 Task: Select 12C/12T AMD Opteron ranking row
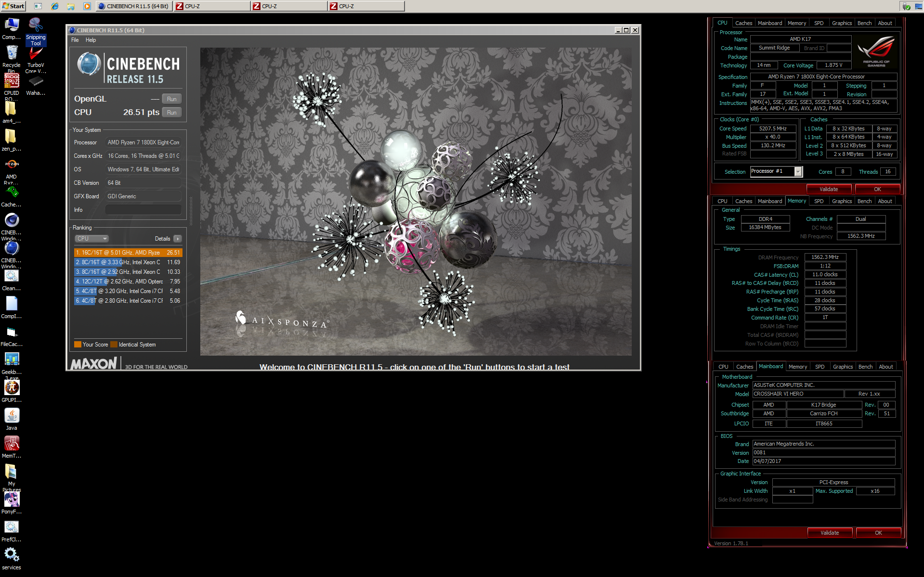[x=128, y=282]
